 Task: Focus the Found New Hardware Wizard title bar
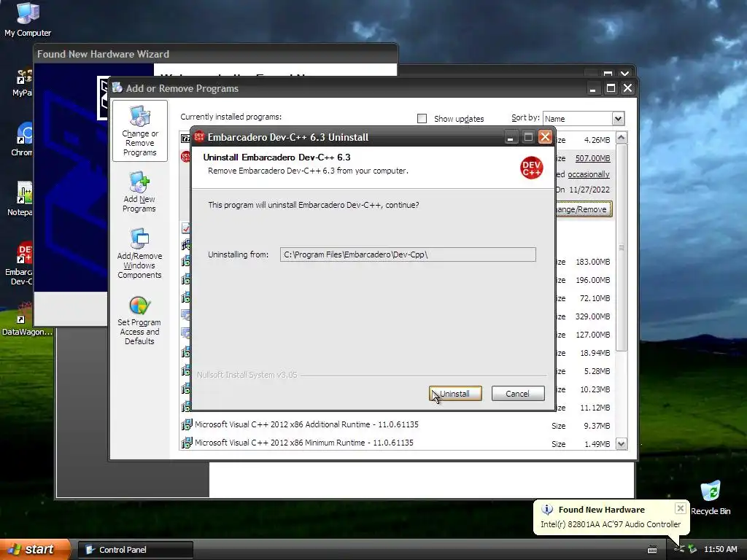pos(215,54)
